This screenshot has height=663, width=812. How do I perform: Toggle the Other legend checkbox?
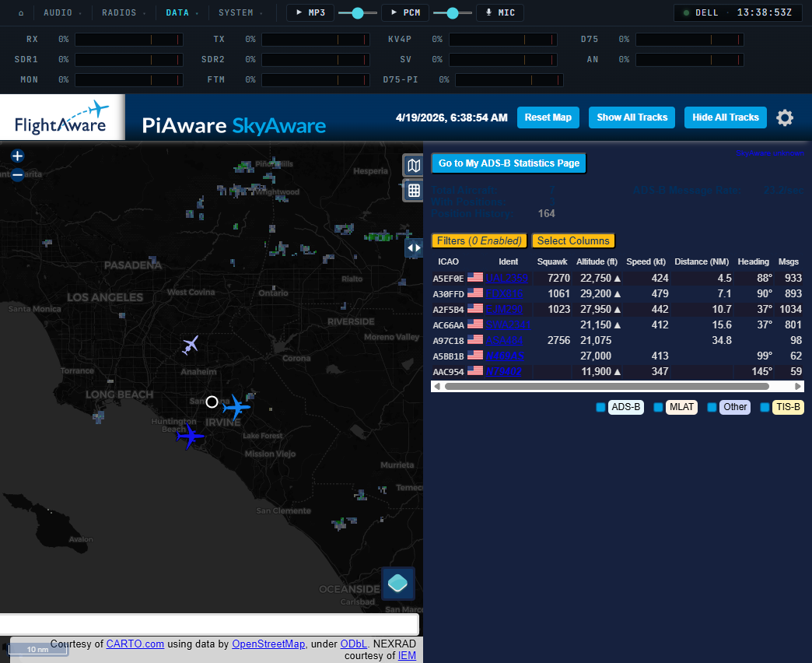[712, 407]
